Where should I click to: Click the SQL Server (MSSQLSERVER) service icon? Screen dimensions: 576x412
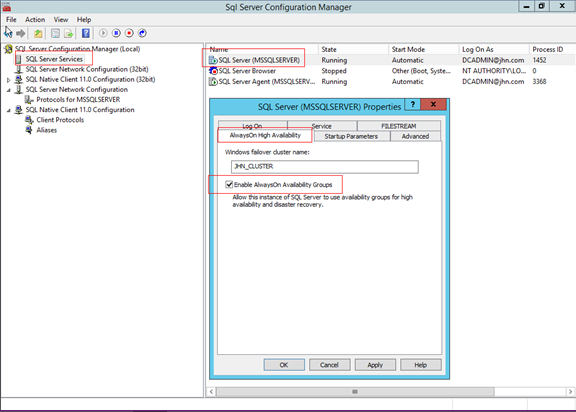213,60
